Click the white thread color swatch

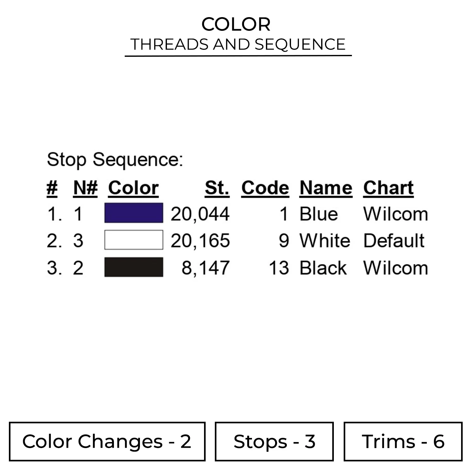coord(134,240)
